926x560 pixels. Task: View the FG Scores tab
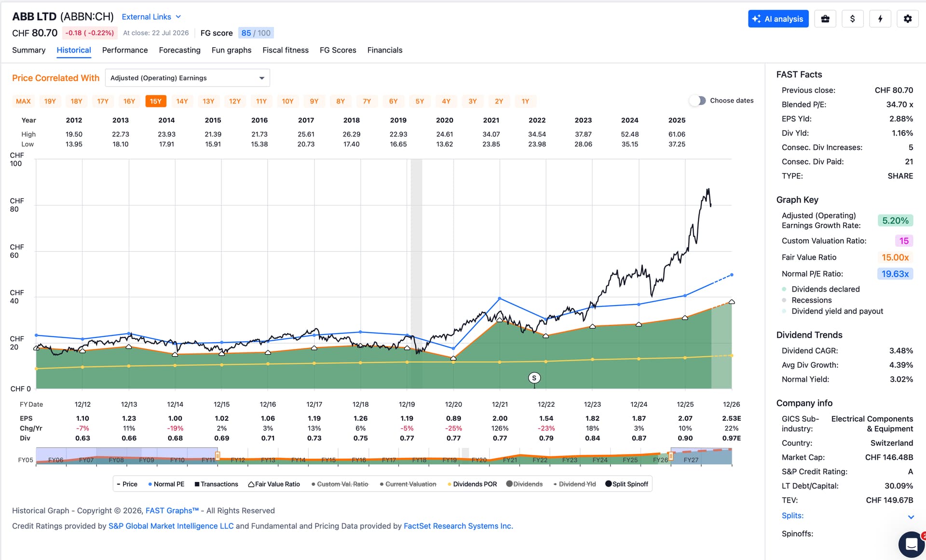pyautogui.click(x=338, y=50)
